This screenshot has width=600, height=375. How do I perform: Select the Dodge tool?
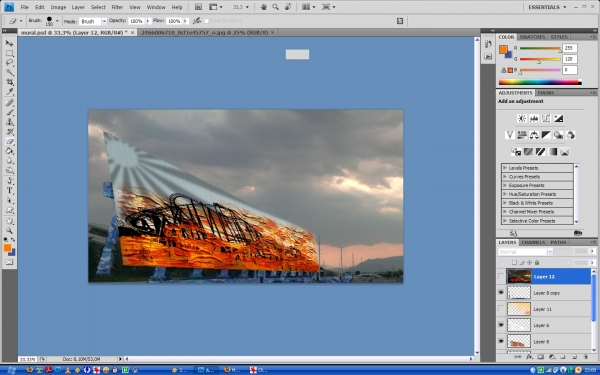point(9,171)
